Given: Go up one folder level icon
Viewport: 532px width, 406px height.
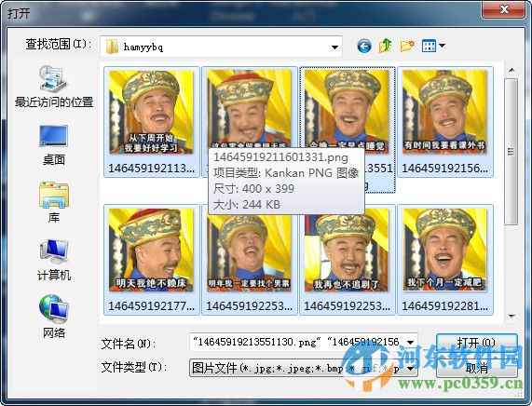Looking at the screenshot, I should point(386,46).
